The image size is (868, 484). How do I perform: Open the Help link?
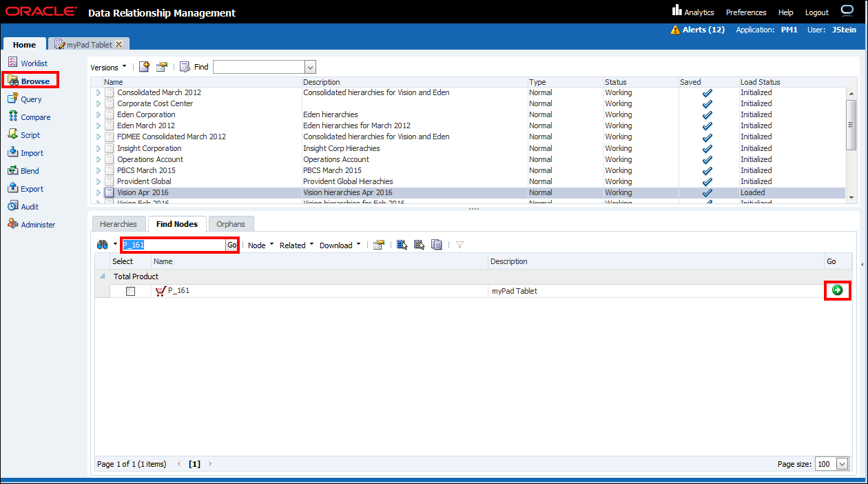point(785,12)
